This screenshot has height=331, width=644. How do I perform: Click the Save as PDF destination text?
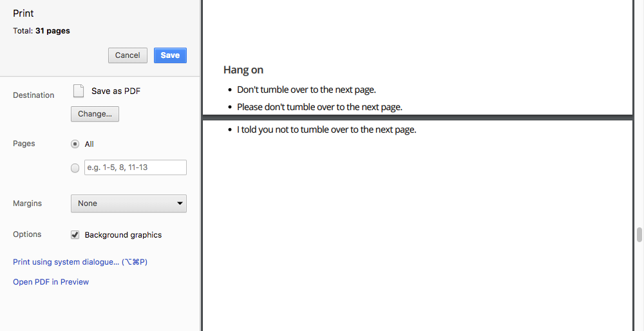[x=116, y=91]
